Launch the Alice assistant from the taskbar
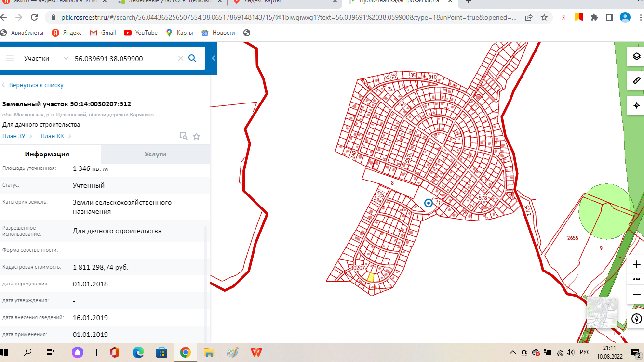This screenshot has width=644, height=362. coord(77,352)
